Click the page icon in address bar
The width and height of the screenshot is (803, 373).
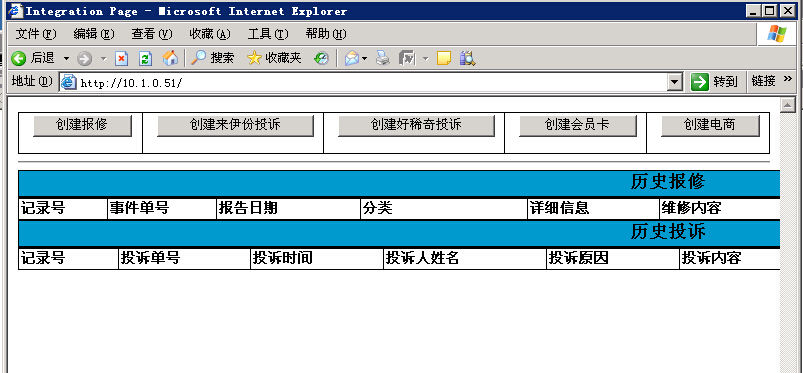(69, 82)
